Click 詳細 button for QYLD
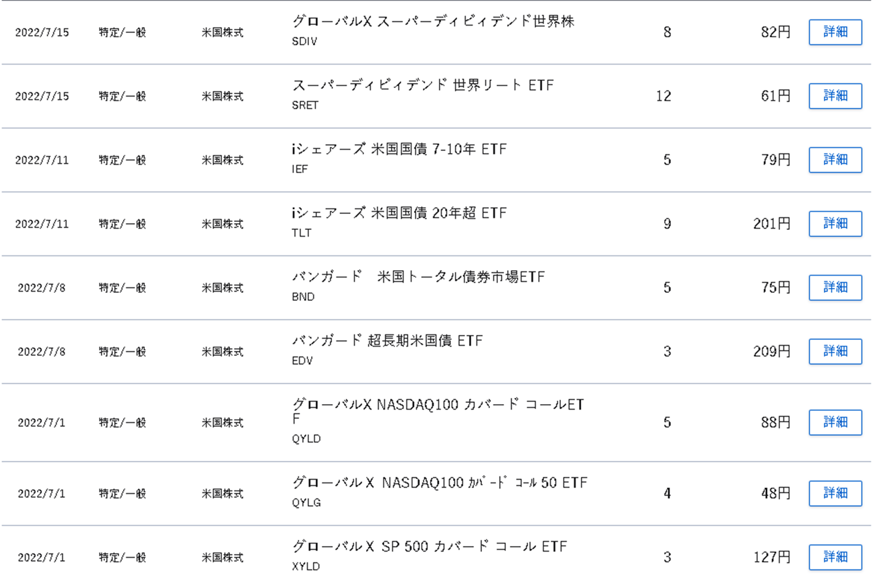This screenshot has height=588, width=872. 835,422
